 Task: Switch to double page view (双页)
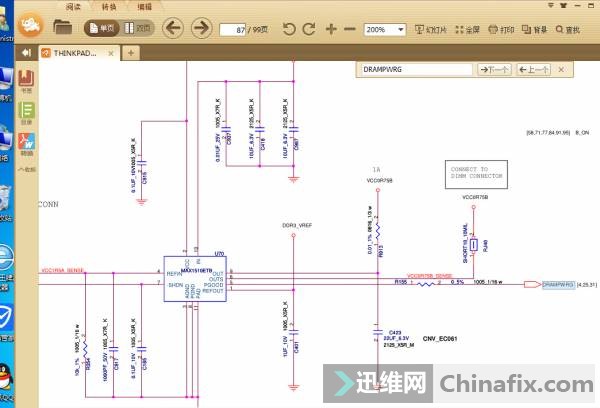coord(137,28)
